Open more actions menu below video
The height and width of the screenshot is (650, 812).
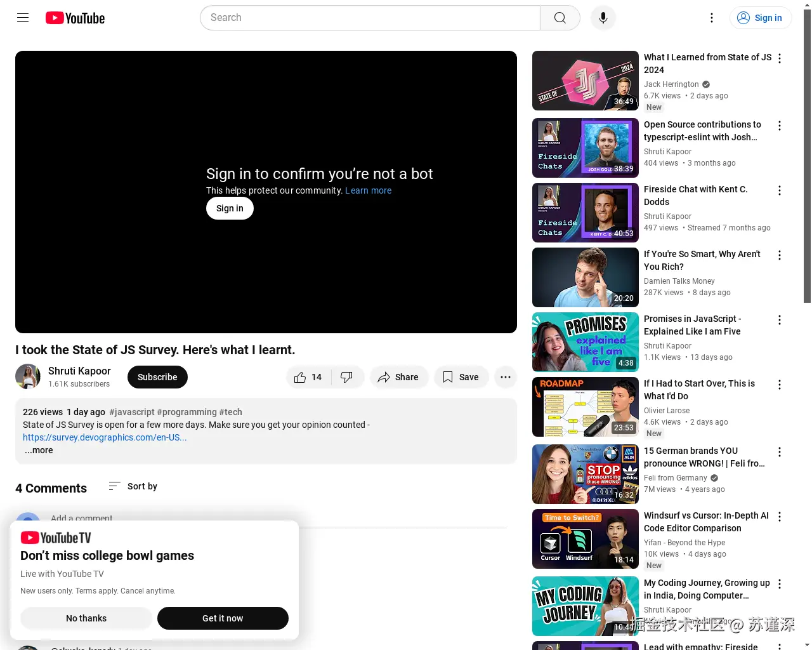(506, 377)
